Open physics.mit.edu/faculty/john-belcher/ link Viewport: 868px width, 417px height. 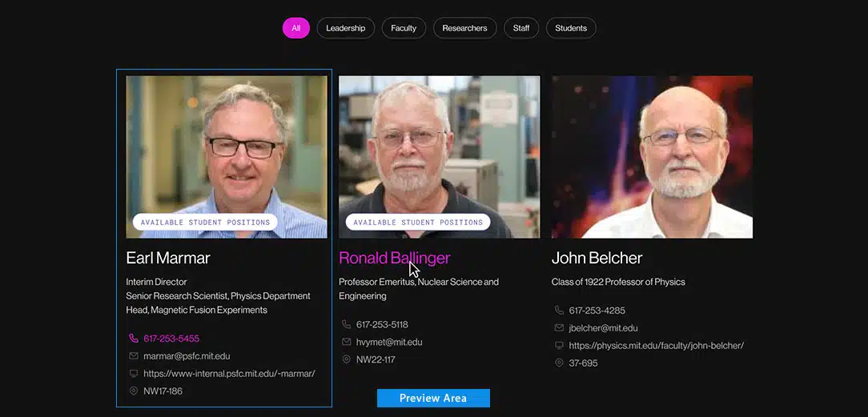click(x=657, y=346)
